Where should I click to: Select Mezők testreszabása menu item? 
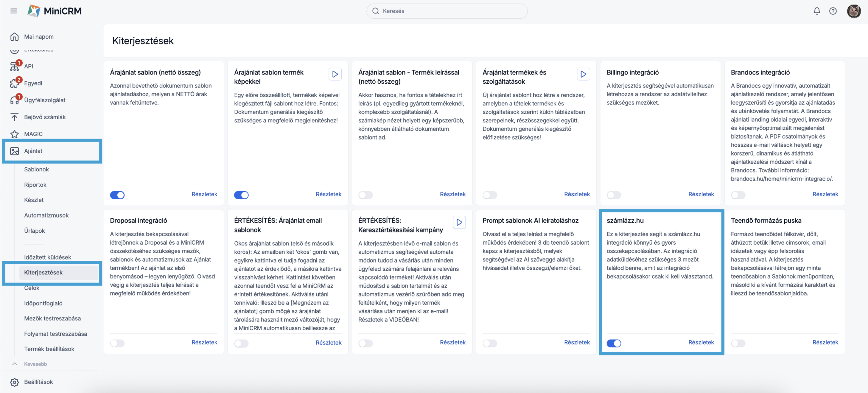click(52, 318)
